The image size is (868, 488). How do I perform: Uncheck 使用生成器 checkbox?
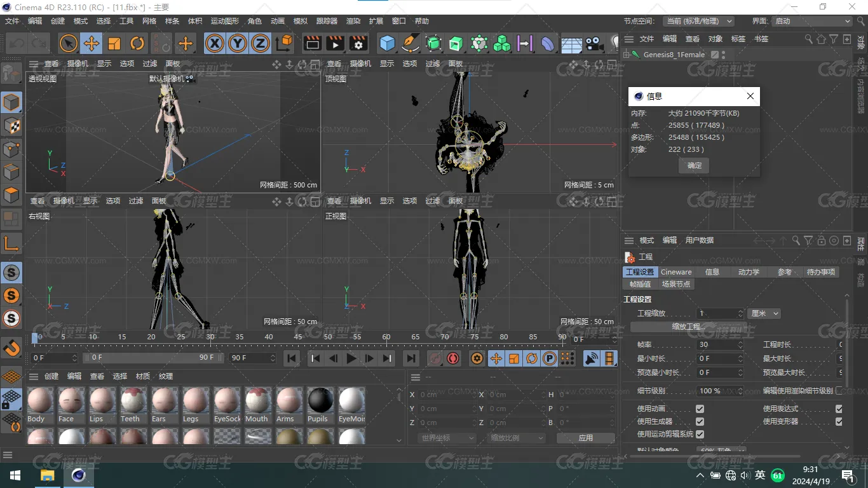click(700, 421)
